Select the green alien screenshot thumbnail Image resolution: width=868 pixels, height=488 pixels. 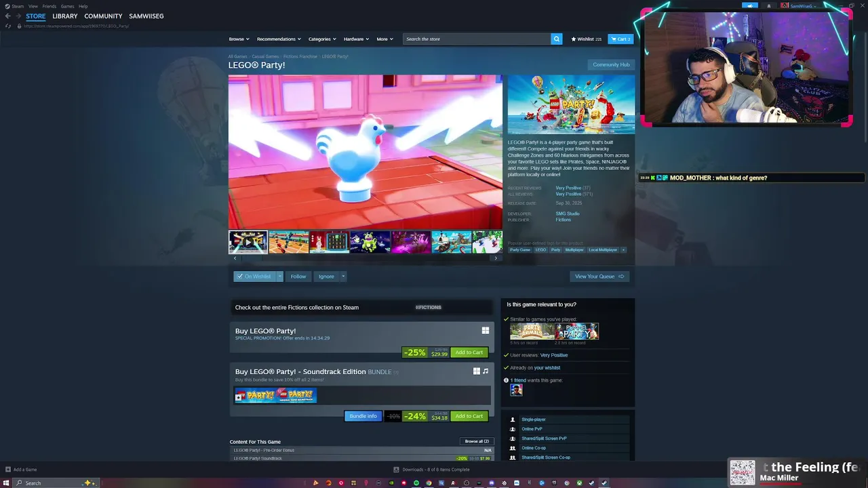click(x=370, y=242)
